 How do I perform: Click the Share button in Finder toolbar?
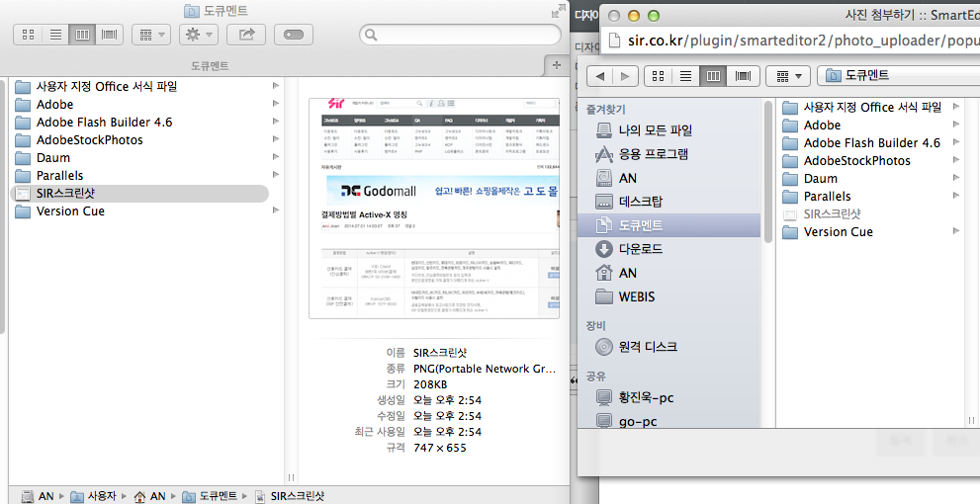point(246,35)
